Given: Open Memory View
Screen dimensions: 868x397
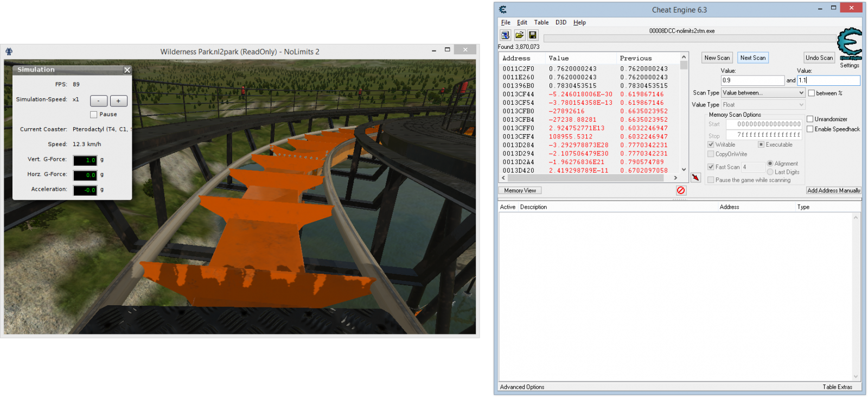Looking at the screenshot, I should point(520,191).
